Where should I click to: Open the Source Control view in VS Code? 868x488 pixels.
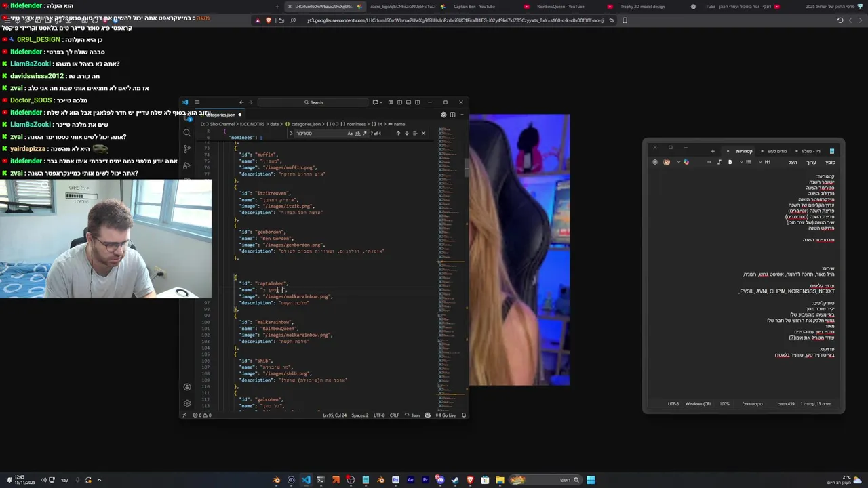tap(187, 149)
